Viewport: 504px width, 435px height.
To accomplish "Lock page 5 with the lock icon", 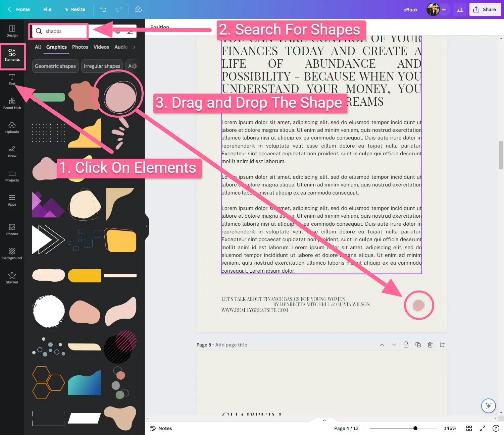I will (406, 344).
